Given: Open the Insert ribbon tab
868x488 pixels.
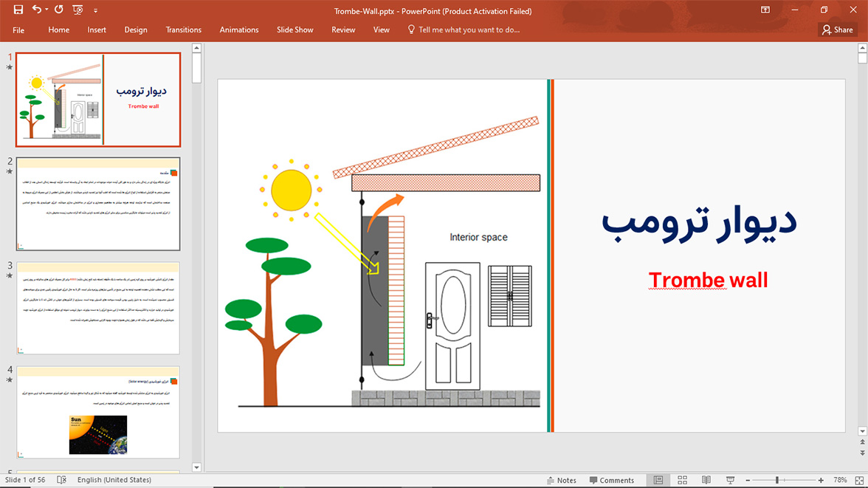Looking at the screenshot, I should [97, 30].
